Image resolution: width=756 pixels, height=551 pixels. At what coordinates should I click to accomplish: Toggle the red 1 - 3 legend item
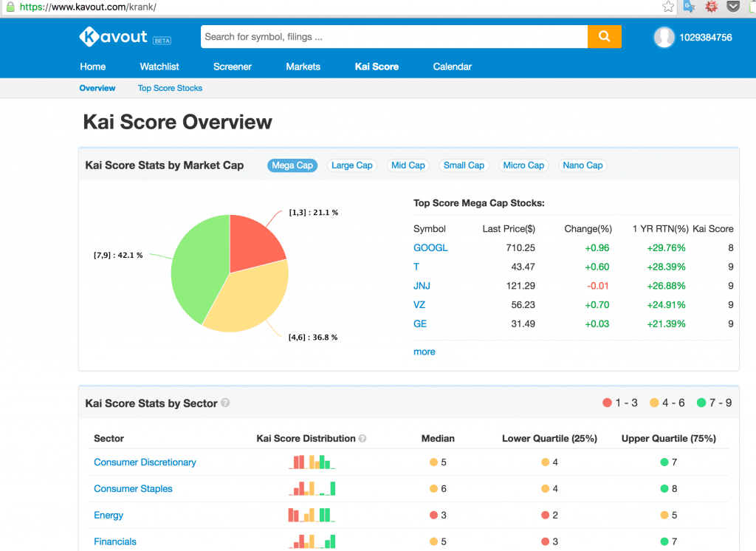click(x=620, y=403)
